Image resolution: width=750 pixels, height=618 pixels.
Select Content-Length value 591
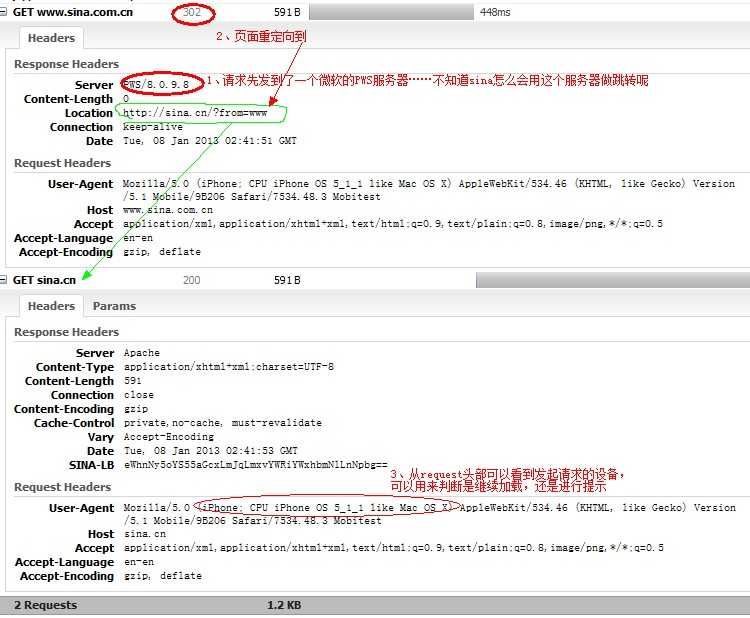[132, 381]
